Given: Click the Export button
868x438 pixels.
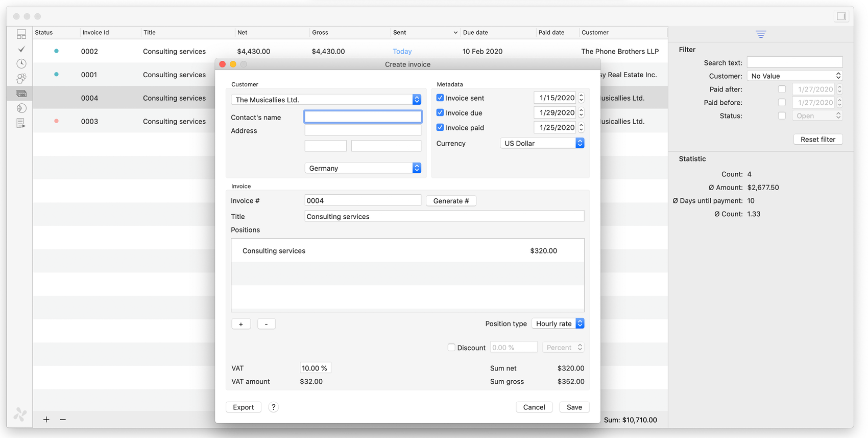Looking at the screenshot, I should coord(244,407).
